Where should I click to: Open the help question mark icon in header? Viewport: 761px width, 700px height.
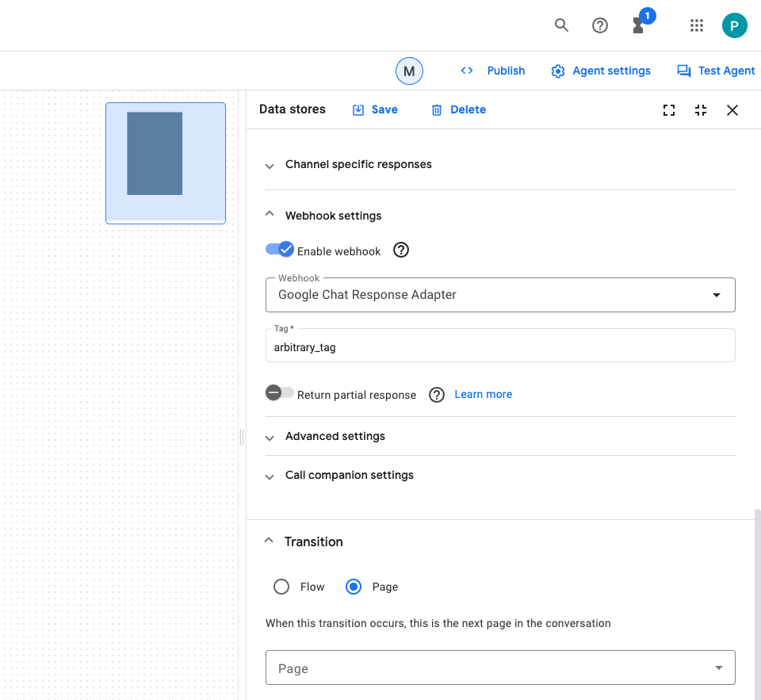click(x=600, y=25)
